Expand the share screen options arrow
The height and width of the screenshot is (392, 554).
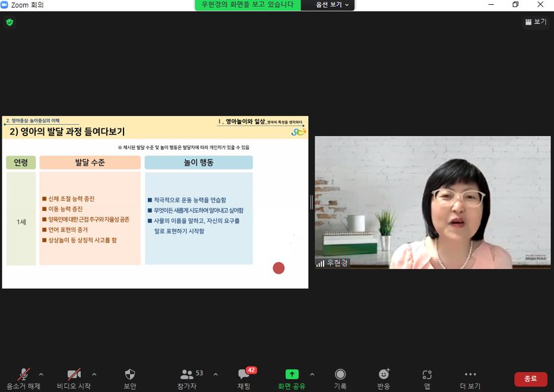[x=312, y=374]
